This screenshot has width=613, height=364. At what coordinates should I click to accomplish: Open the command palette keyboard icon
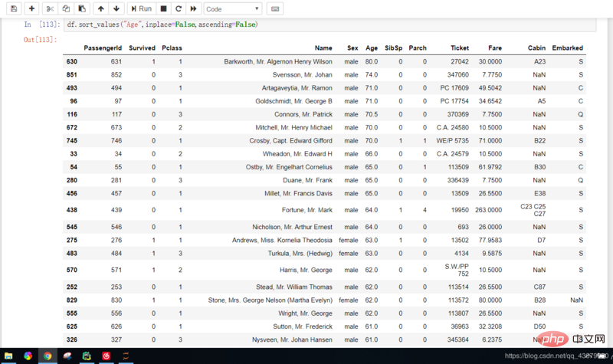(275, 8)
